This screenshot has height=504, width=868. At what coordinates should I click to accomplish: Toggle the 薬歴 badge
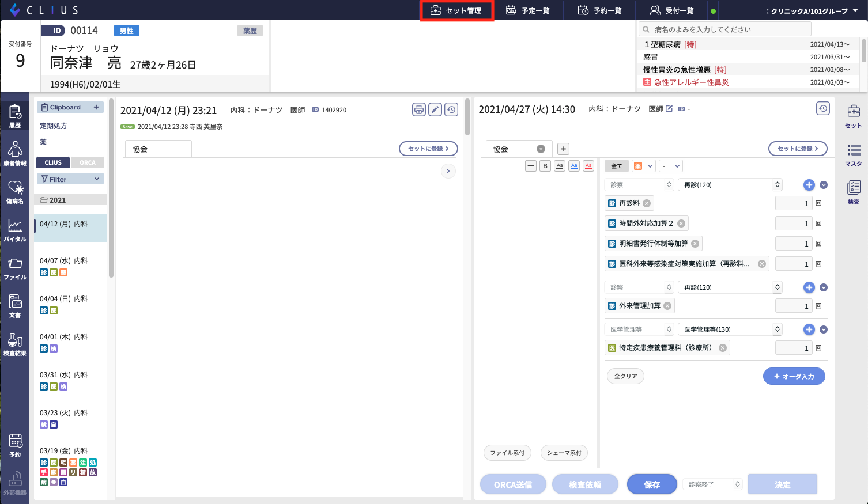250,31
